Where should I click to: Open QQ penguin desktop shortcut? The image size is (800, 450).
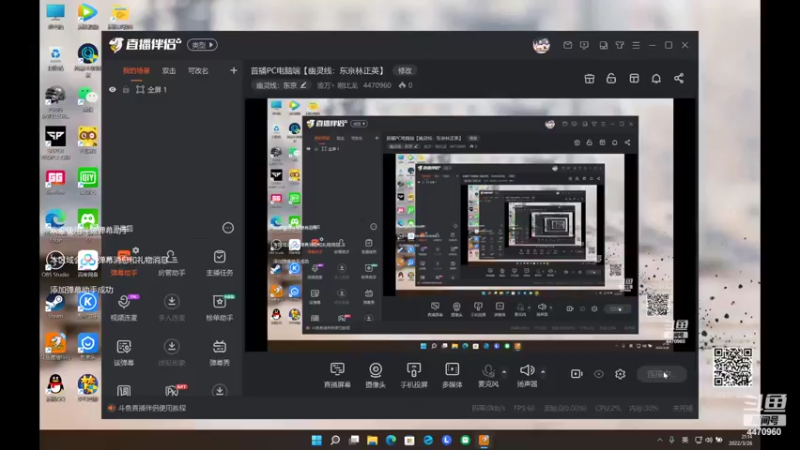pyautogui.click(x=55, y=388)
